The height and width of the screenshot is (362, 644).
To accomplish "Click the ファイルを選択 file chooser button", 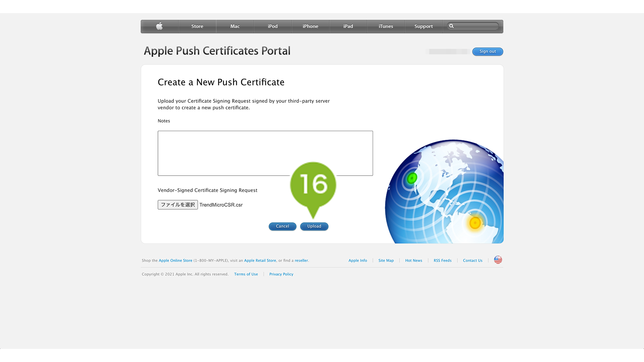I will pos(177,205).
